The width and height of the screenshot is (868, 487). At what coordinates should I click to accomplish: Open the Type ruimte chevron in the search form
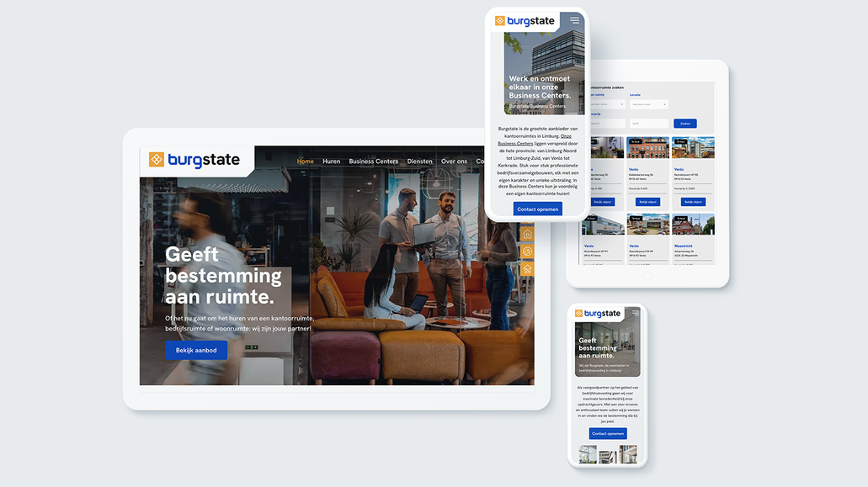pyautogui.click(x=621, y=104)
